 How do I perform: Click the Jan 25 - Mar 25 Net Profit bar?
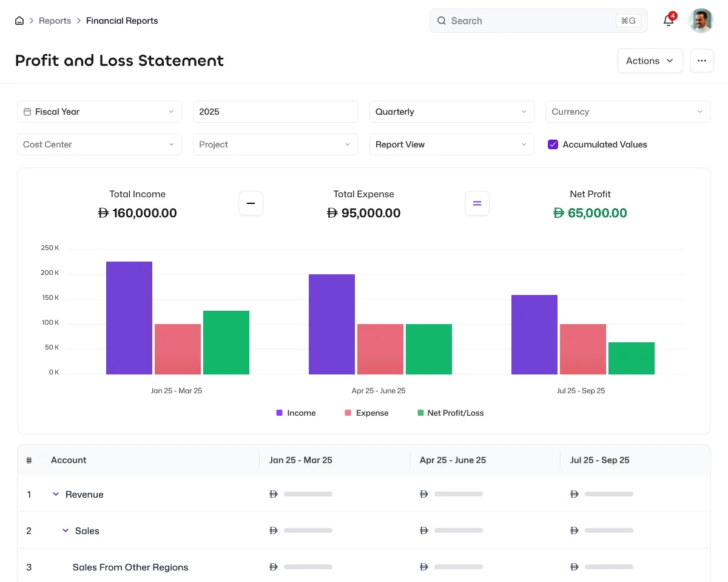point(226,342)
